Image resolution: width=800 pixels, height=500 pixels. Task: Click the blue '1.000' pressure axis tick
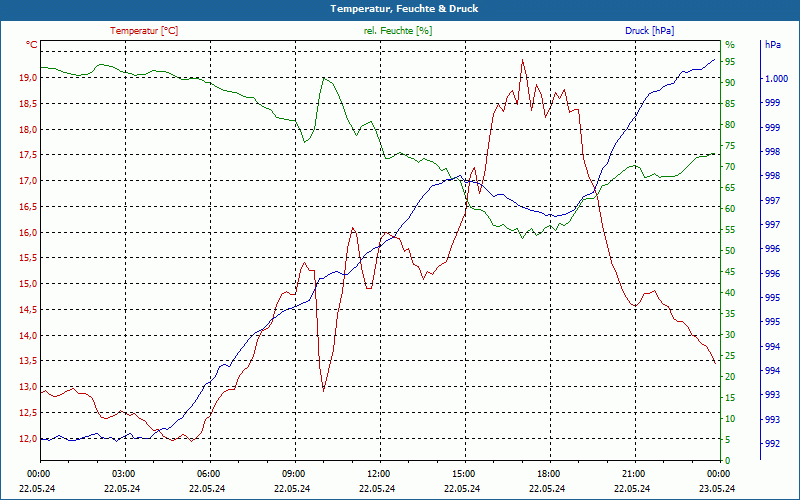click(x=776, y=79)
